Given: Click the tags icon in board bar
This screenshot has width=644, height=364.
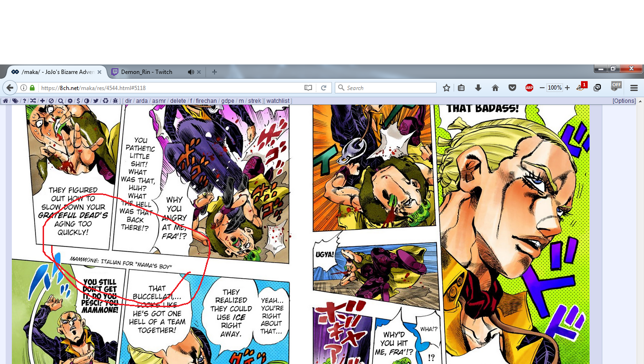Looking at the screenshot, I should click(15, 101).
